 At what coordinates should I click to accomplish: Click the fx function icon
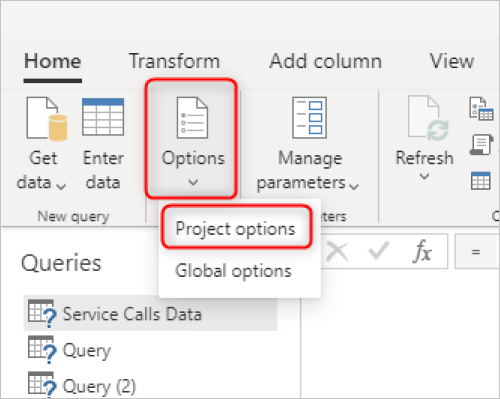tap(422, 251)
